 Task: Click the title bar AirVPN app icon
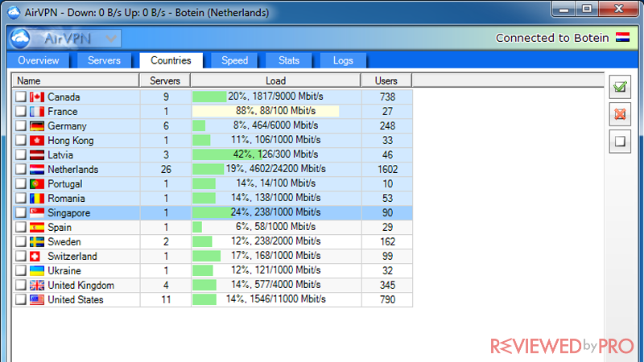coord(14,12)
